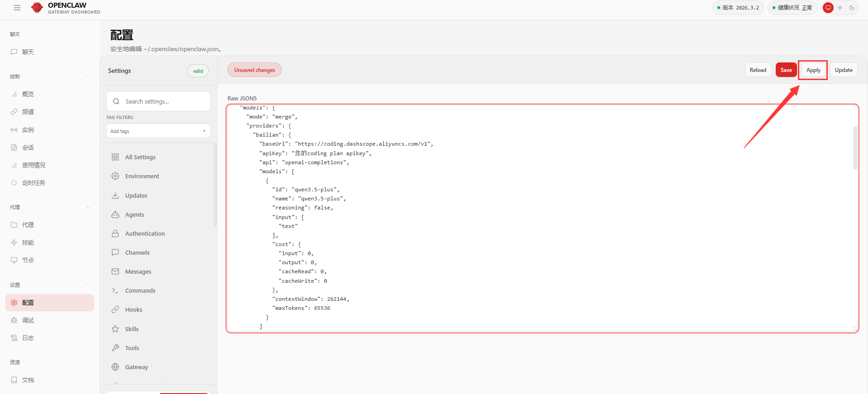Switch to light theme mode
The image size is (868, 394).
(840, 8)
